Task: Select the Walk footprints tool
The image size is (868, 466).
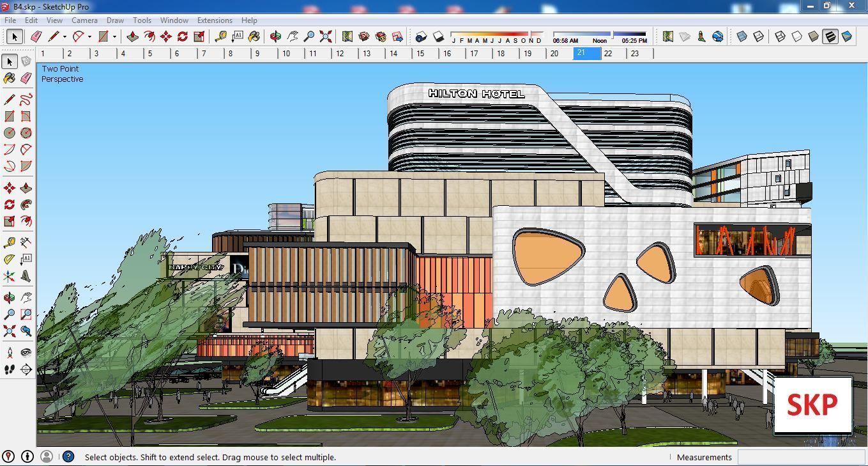Action: point(9,369)
